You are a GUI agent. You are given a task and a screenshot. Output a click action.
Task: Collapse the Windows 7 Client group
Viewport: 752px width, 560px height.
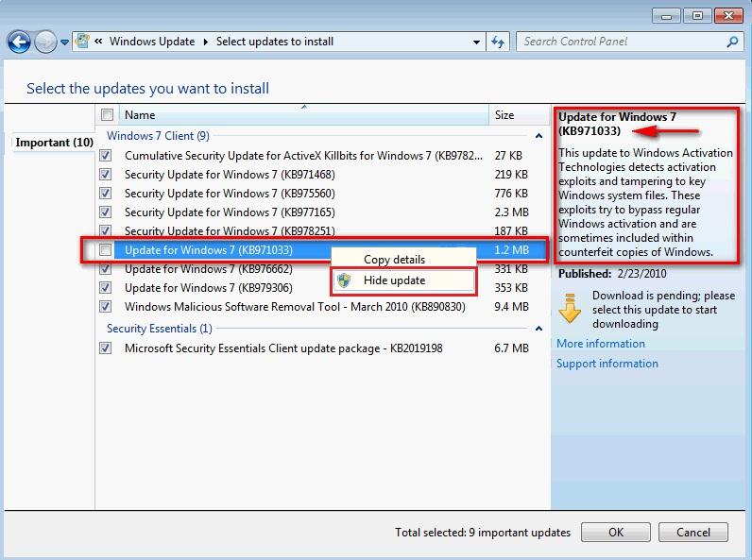(539, 136)
